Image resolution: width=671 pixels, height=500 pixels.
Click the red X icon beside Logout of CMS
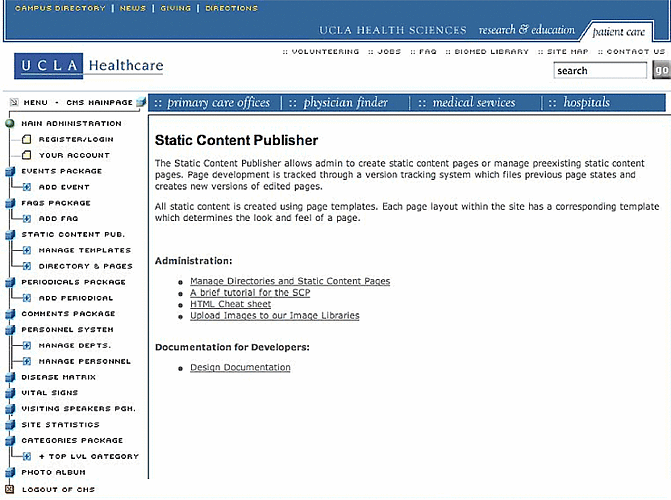(9, 489)
